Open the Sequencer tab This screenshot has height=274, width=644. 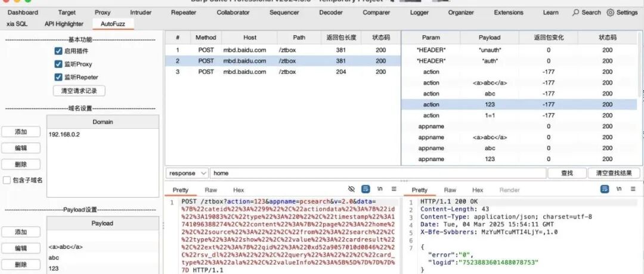pos(284,13)
